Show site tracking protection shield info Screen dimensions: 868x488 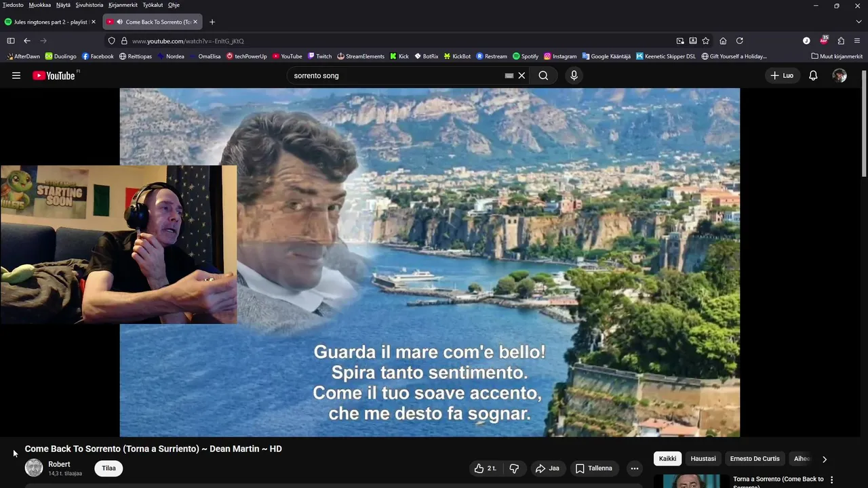click(112, 41)
